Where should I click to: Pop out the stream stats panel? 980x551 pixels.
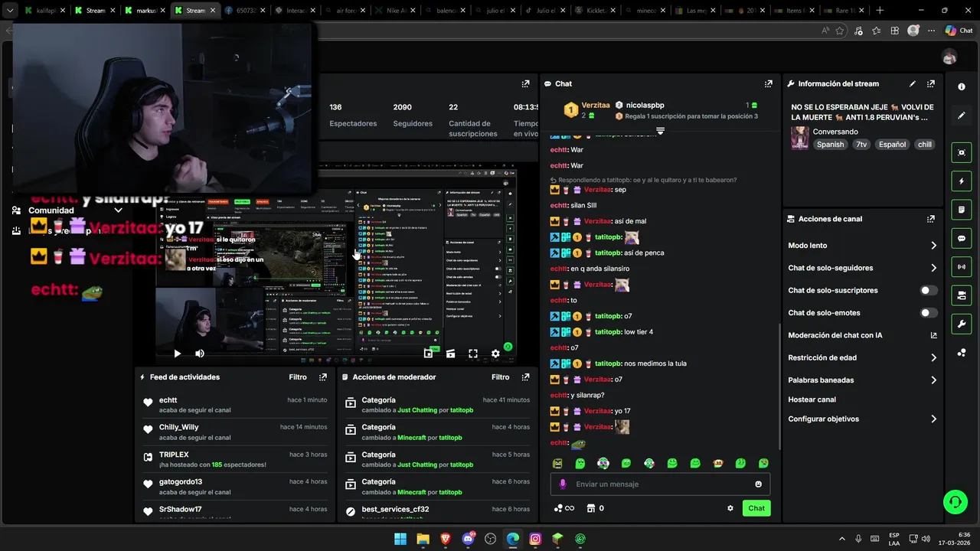click(525, 84)
